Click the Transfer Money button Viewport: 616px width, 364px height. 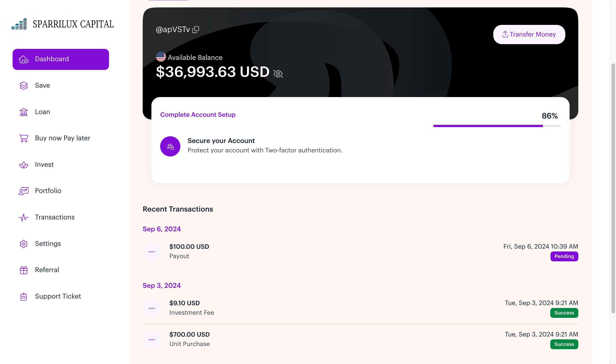pos(529,34)
